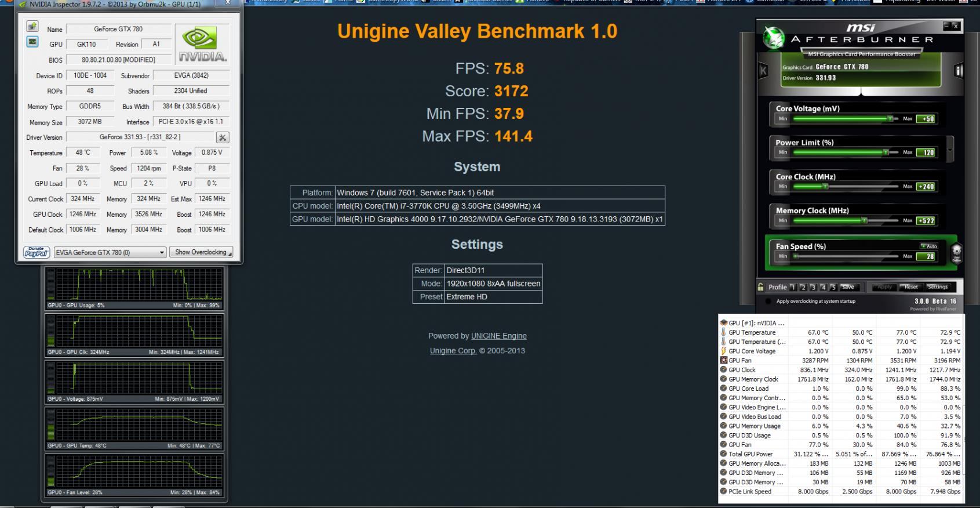Screen dimensions: 980x508
Task: Toggle Apply overclocking at system startup
Action: 768,302
